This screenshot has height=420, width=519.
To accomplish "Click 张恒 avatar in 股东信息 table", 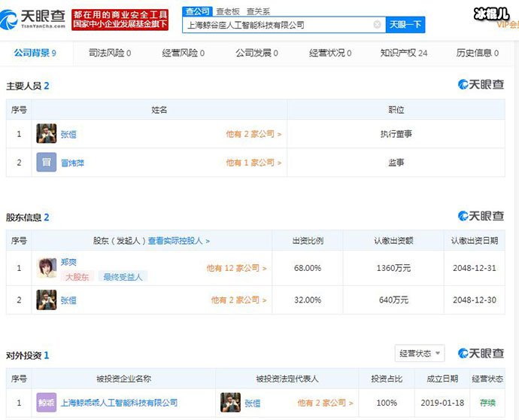I will click(x=47, y=300).
